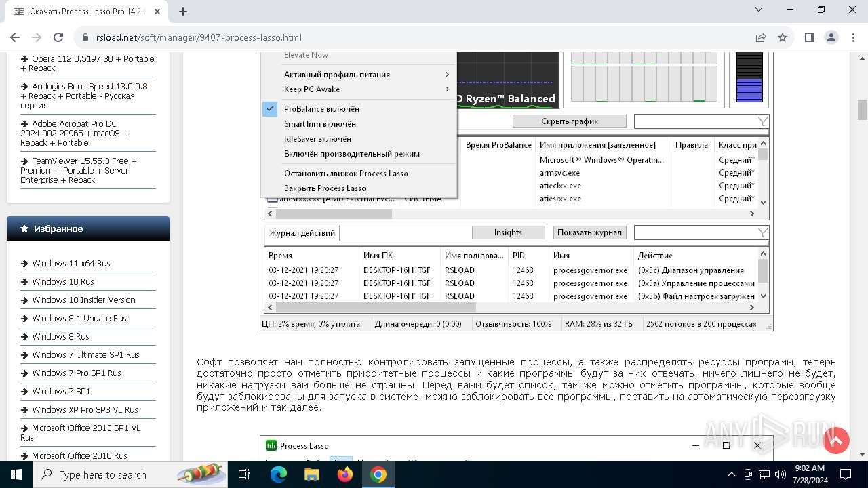The height and width of the screenshot is (488, 868).
Task: Expand Активный профиль питания submenu
Action: click(359, 75)
